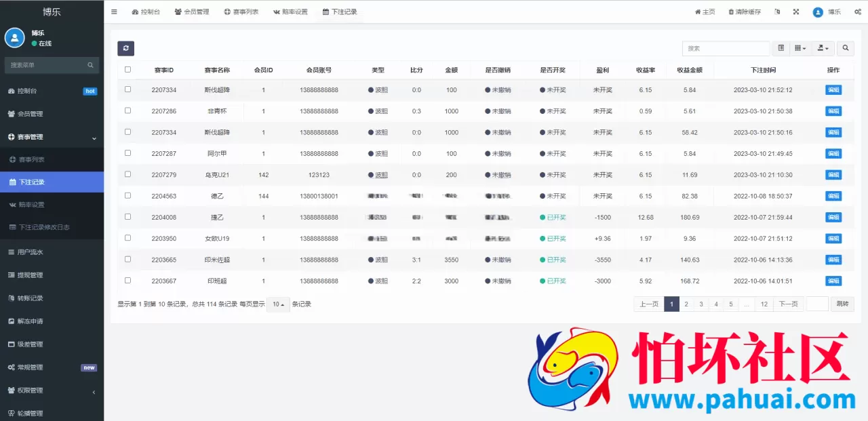Toggle the table card view icon
The image size is (868, 421).
coord(781,48)
